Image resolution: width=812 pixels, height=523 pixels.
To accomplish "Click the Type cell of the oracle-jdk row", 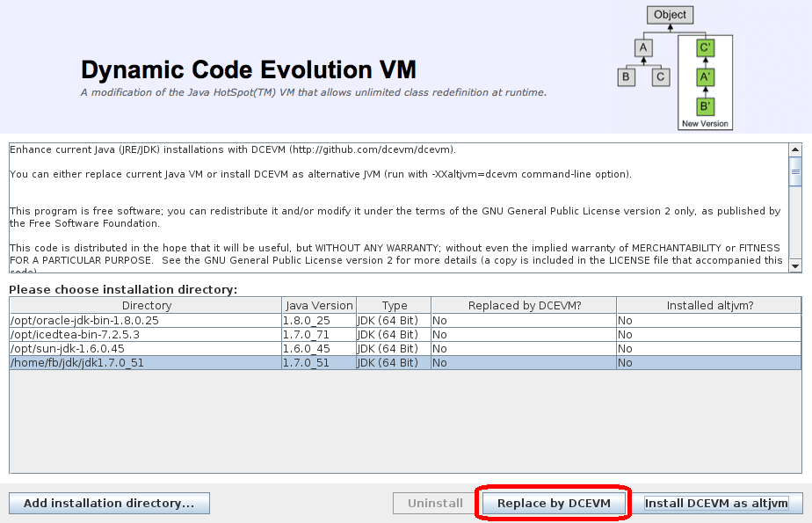I will pyautogui.click(x=394, y=321).
